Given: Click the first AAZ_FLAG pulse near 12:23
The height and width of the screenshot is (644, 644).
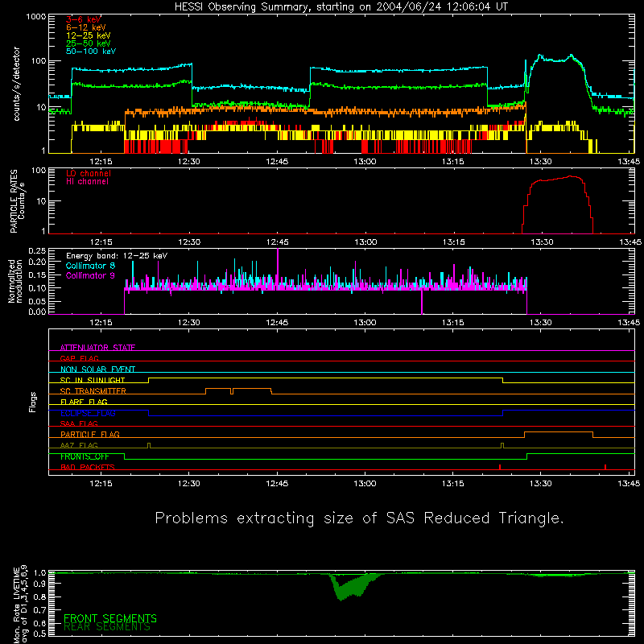Looking at the screenshot, I should pos(149,446).
